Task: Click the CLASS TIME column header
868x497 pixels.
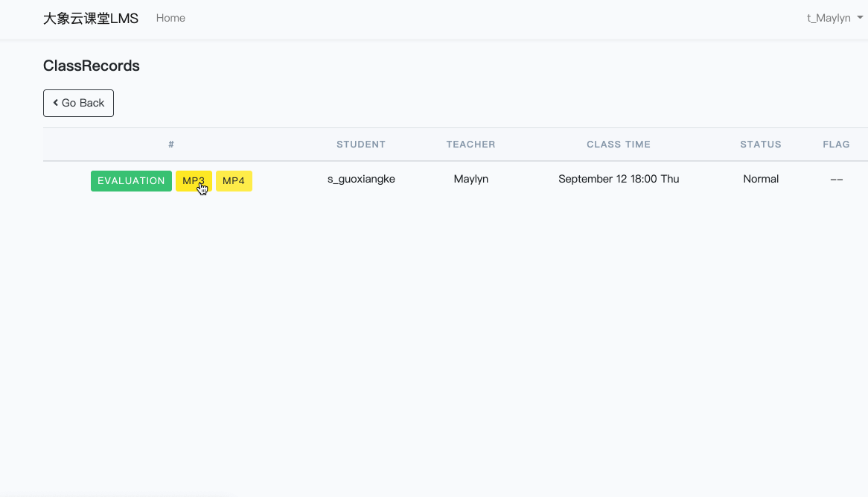Action: tap(619, 145)
